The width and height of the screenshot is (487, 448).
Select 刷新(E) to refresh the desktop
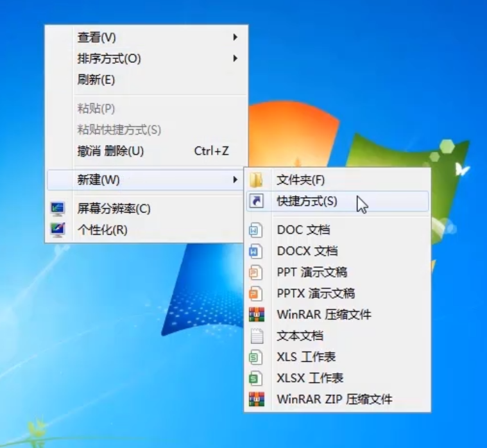coord(96,80)
